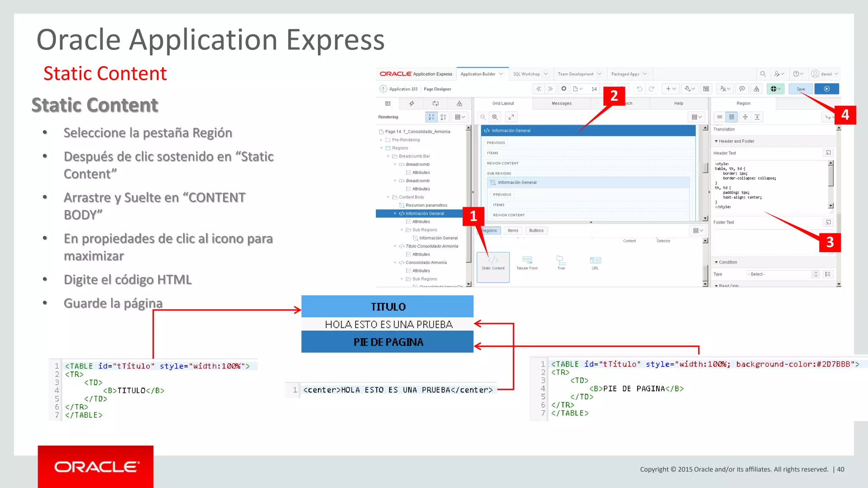
Task: Click the expand grid layout arrows icon
Action: 511,117
